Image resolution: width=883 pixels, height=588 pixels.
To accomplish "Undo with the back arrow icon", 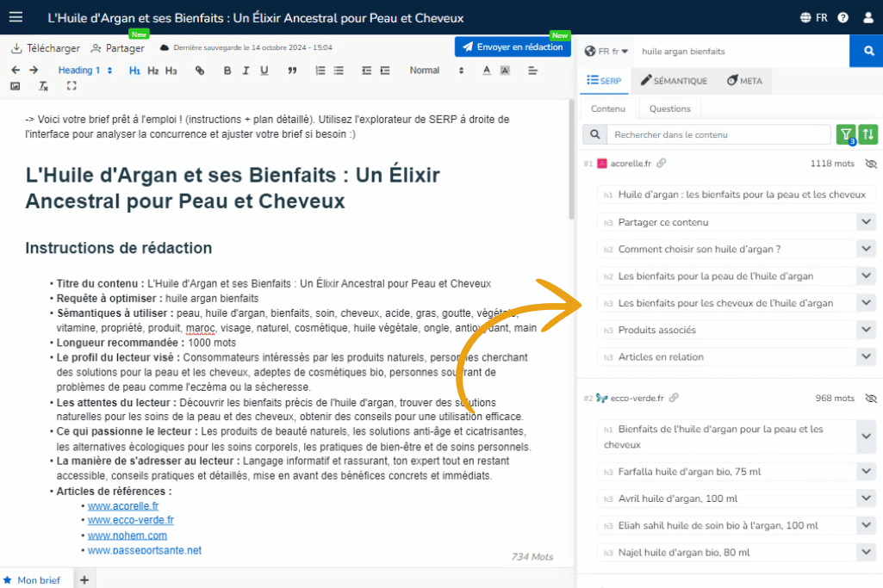I will point(16,71).
